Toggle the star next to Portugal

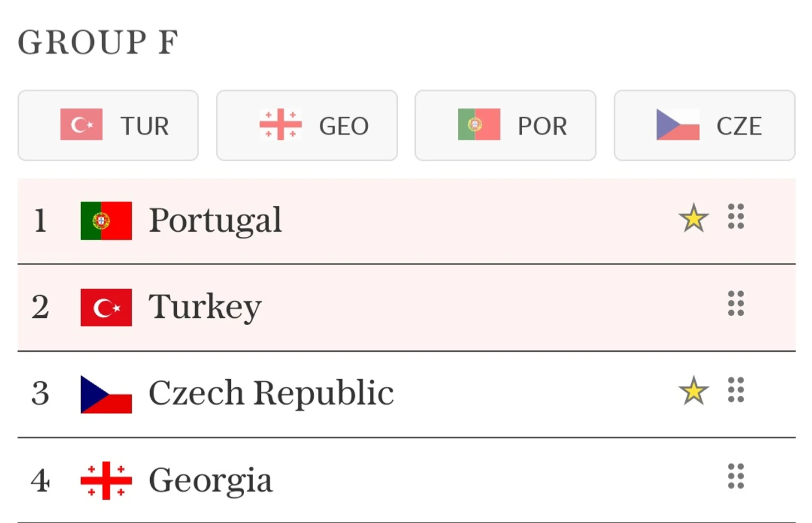pyautogui.click(x=694, y=218)
